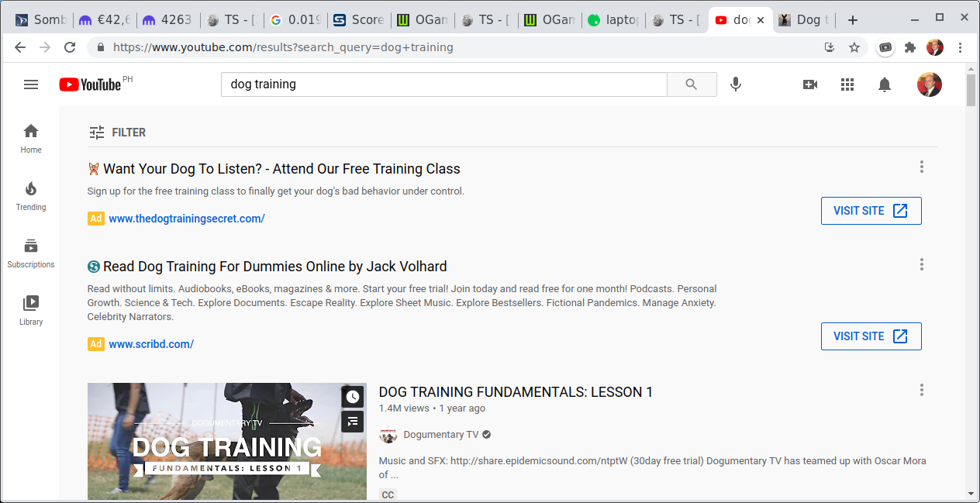The width and height of the screenshot is (980, 503).
Task: Click the page vertical scrollbar thumb
Action: pos(971,90)
